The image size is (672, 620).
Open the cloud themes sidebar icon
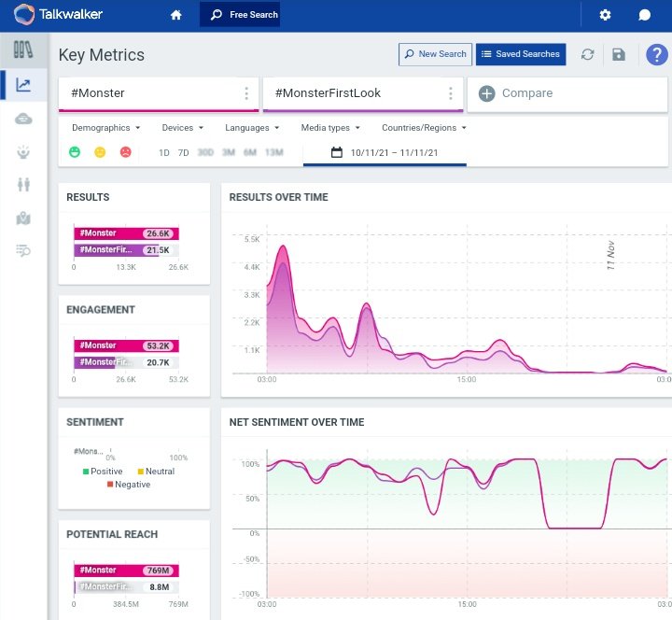[x=23, y=119]
